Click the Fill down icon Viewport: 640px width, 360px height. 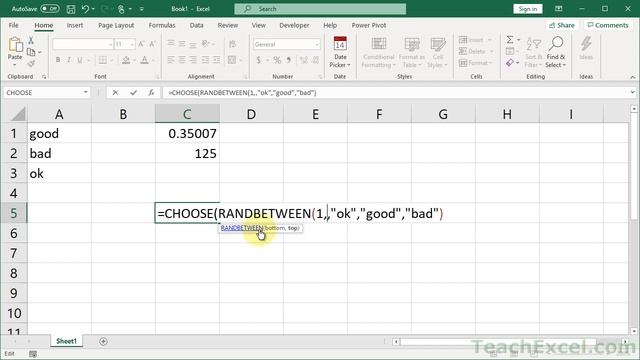510,51
